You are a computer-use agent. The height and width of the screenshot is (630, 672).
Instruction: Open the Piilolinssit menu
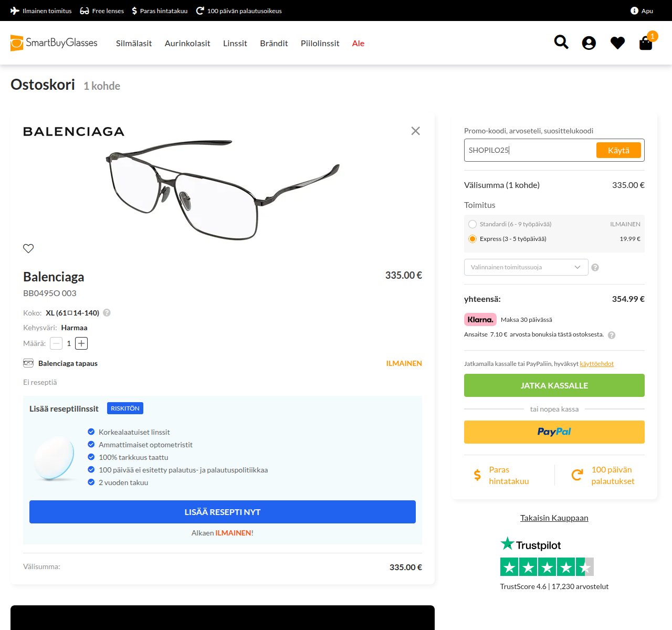click(x=320, y=43)
